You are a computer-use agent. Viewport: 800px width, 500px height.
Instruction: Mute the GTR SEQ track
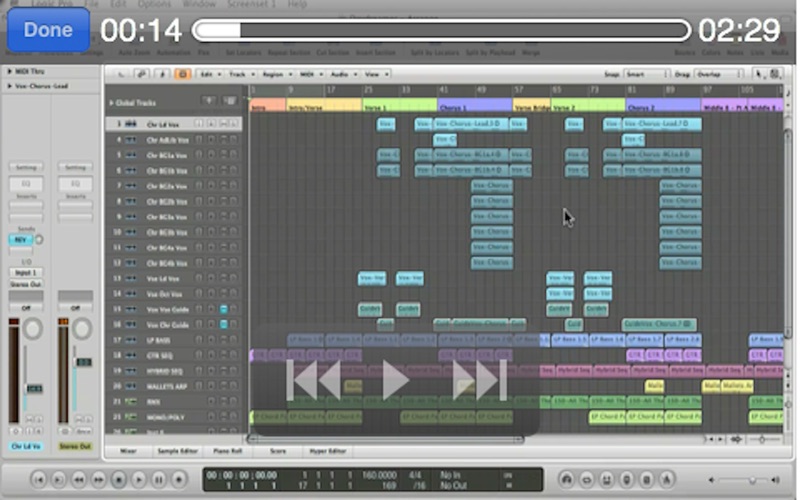[x=223, y=356]
